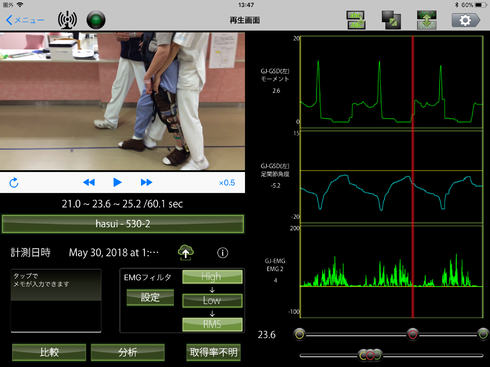Tap the green arrows graph swap icon
Image resolution: width=490 pixels, height=367 pixels.
click(x=427, y=20)
